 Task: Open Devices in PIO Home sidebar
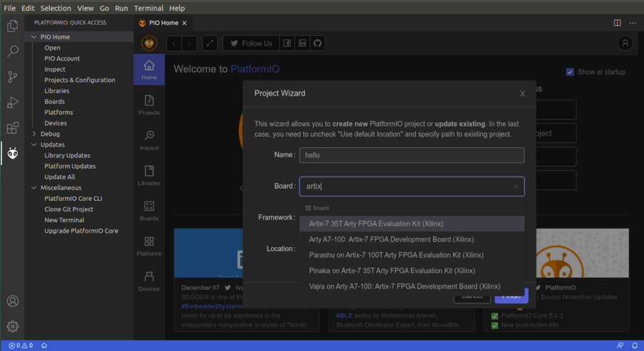(x=149, y=282)
